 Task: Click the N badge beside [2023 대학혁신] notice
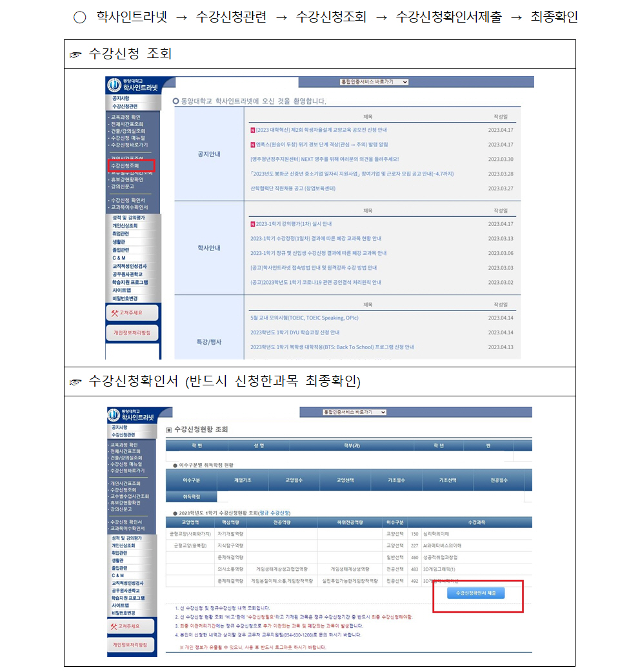(x=252, y=130)
